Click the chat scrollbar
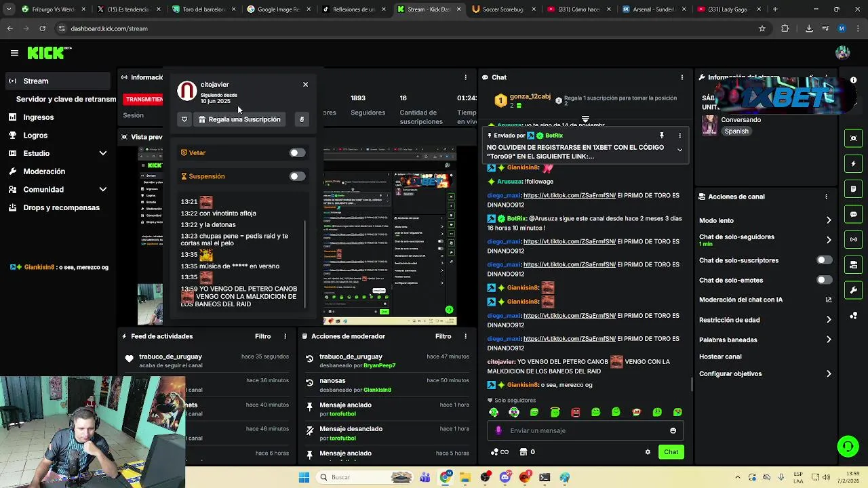This screenshot has width=868, height=488. click(692, 384)
